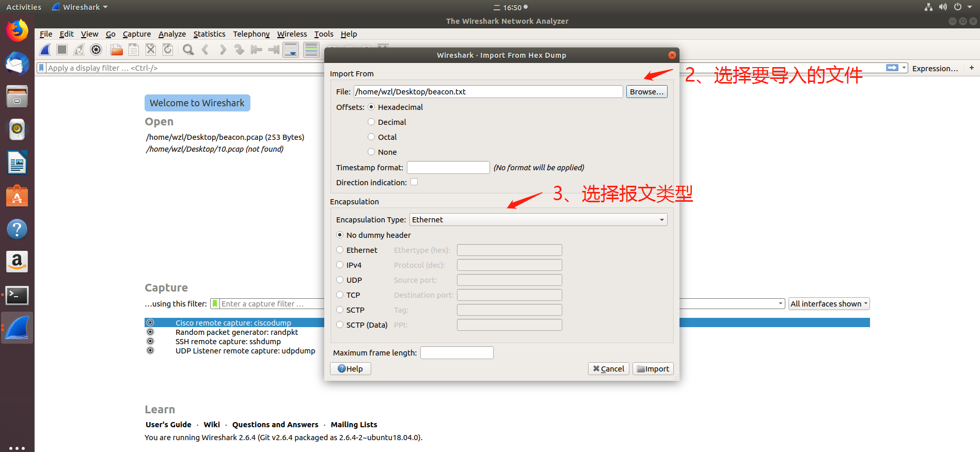Open a capture file via folder icon

117,50
